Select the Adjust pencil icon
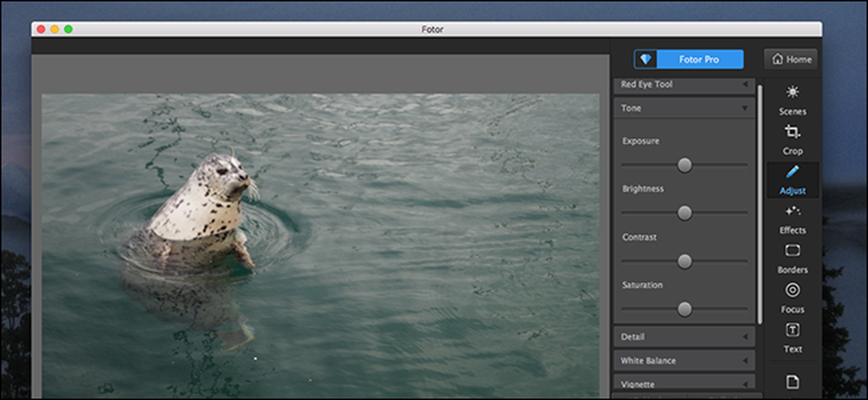 (792, 172)
